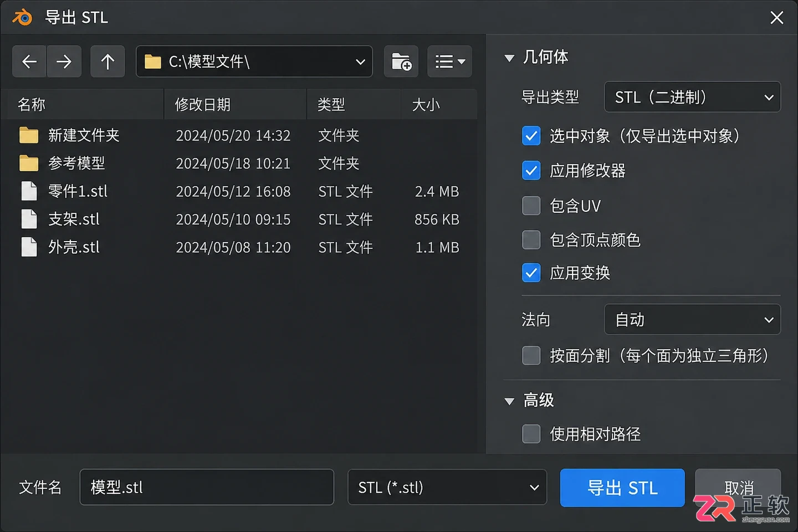
Task: Open the 导出类型 STL（二进制） dropdown
Action: 692,97
